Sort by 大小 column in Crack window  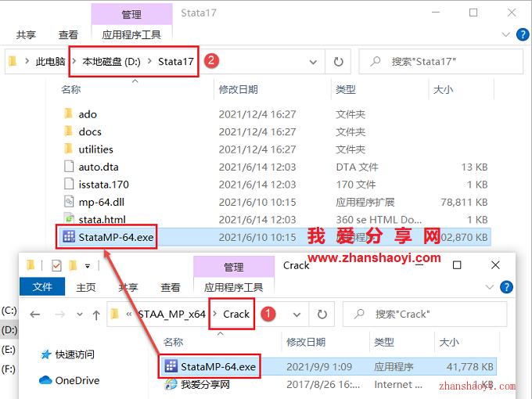click(449, 342)
